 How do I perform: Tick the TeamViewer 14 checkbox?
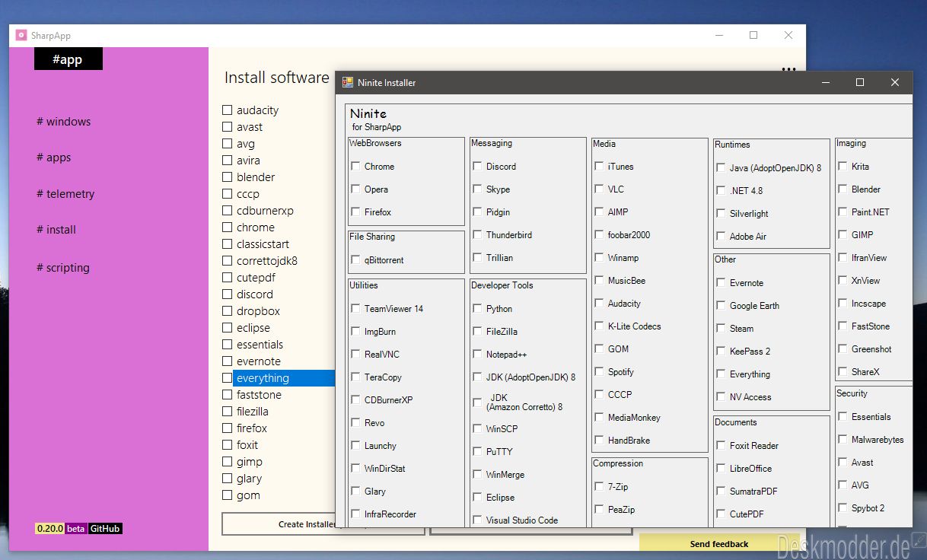click(355, 309)
